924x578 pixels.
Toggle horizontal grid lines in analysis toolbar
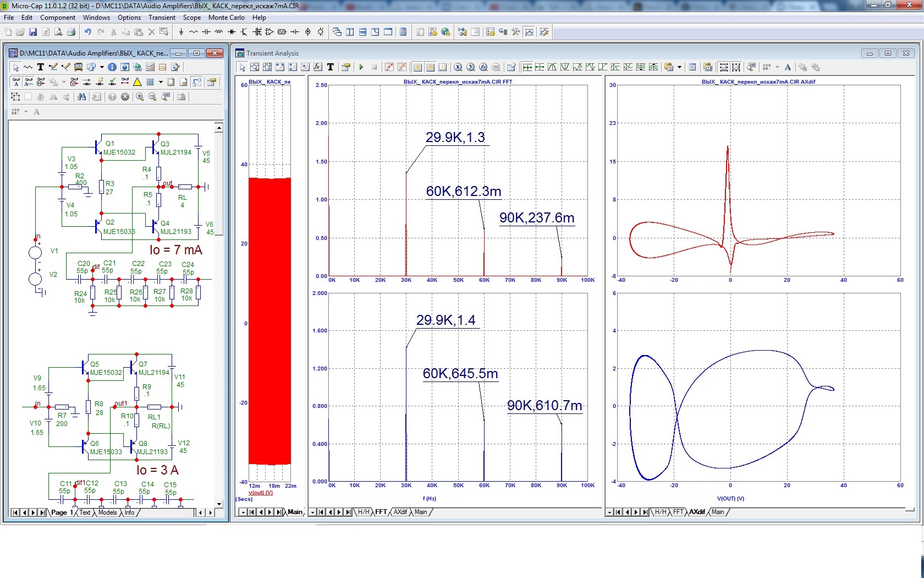pos(430,67)
